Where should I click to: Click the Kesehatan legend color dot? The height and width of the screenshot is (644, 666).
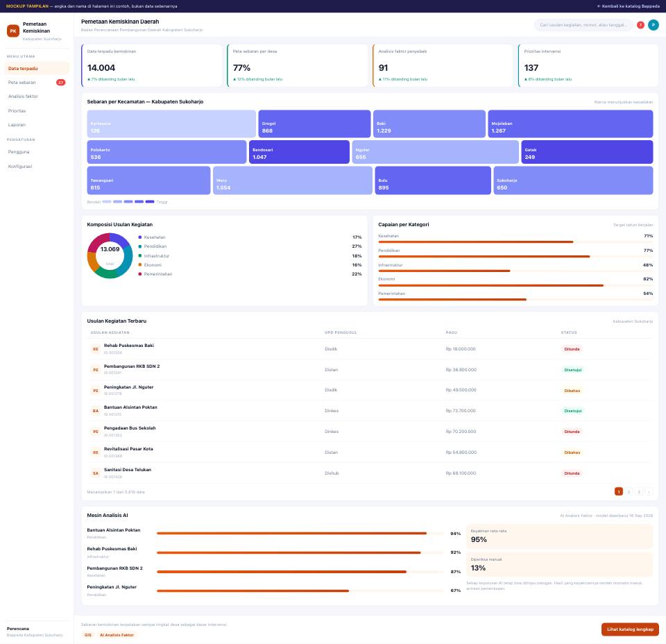point(140,237)
